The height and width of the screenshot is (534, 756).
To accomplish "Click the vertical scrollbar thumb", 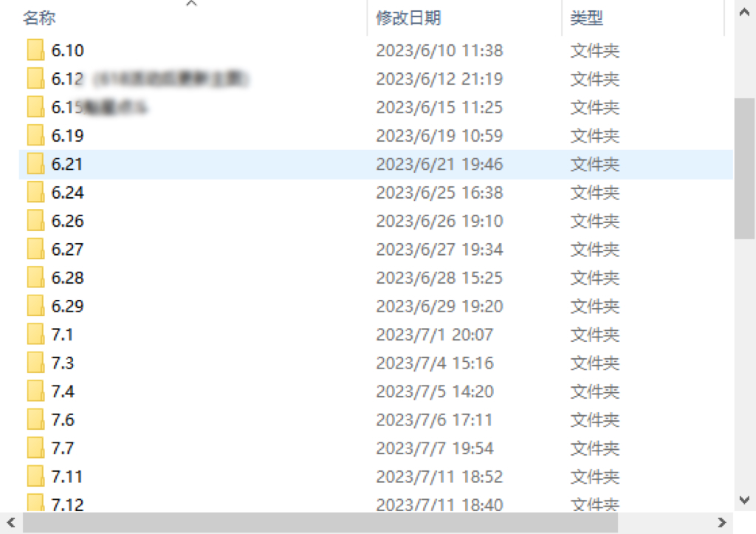I will point(744,168).
